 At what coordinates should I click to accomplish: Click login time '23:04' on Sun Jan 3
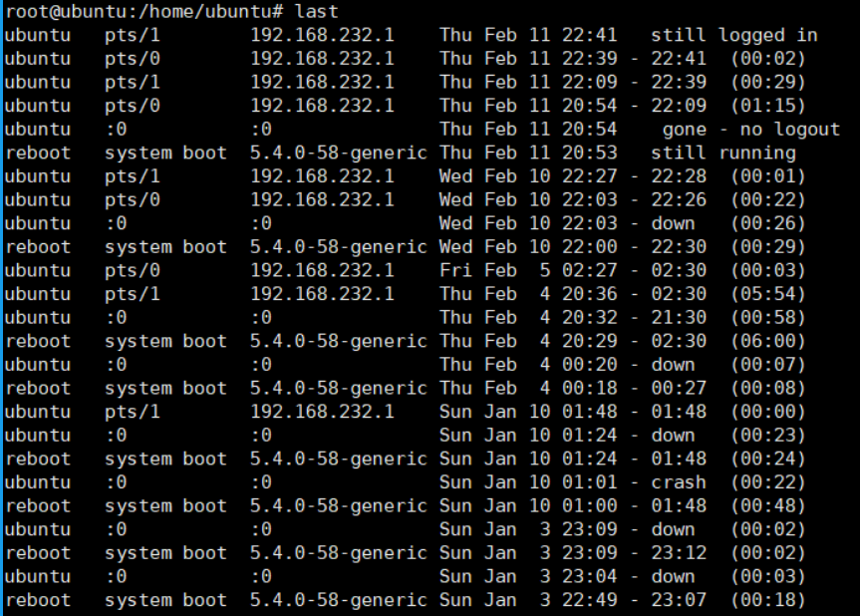tap(590, 576)
